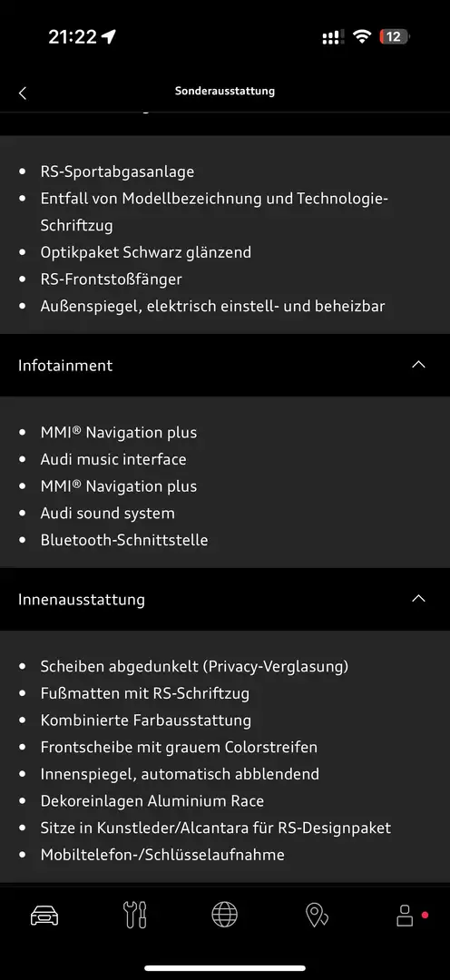The width and height of the screenshot is (450, 980).
Task: Open the location pin tab
Action: pos(317,916)
